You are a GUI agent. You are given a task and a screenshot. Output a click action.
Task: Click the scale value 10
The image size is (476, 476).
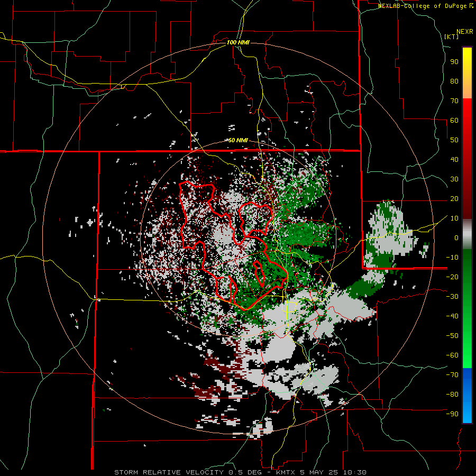454,218
